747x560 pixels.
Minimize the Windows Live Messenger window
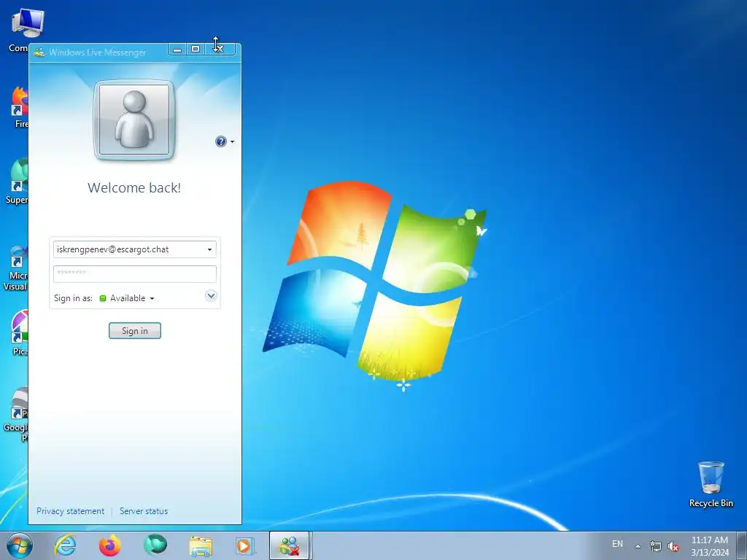(x=177, y=49)
